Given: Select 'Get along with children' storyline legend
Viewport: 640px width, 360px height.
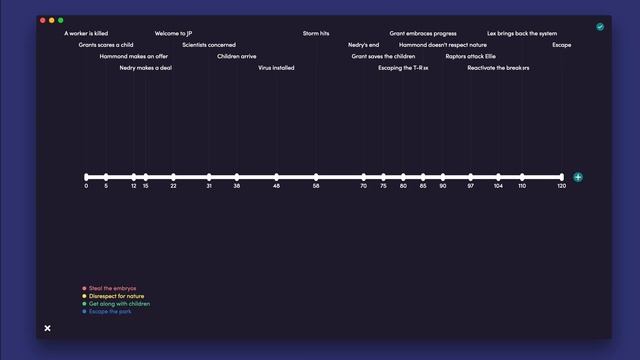Looking at the screenshot, I should pyautogui.click(x=119, y=304).
